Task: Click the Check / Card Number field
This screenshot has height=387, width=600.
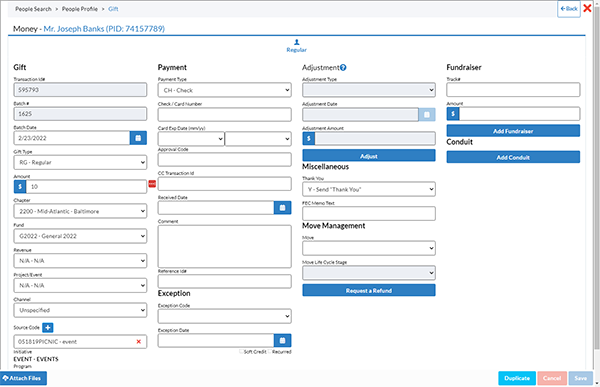Action: point(225,114)
